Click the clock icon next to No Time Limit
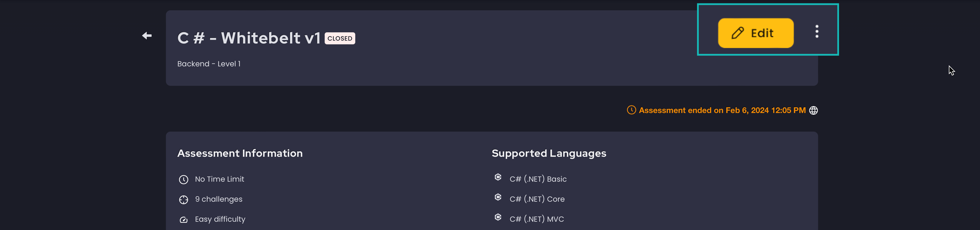Viewport: 980px width, 230px height. (184, 179)
